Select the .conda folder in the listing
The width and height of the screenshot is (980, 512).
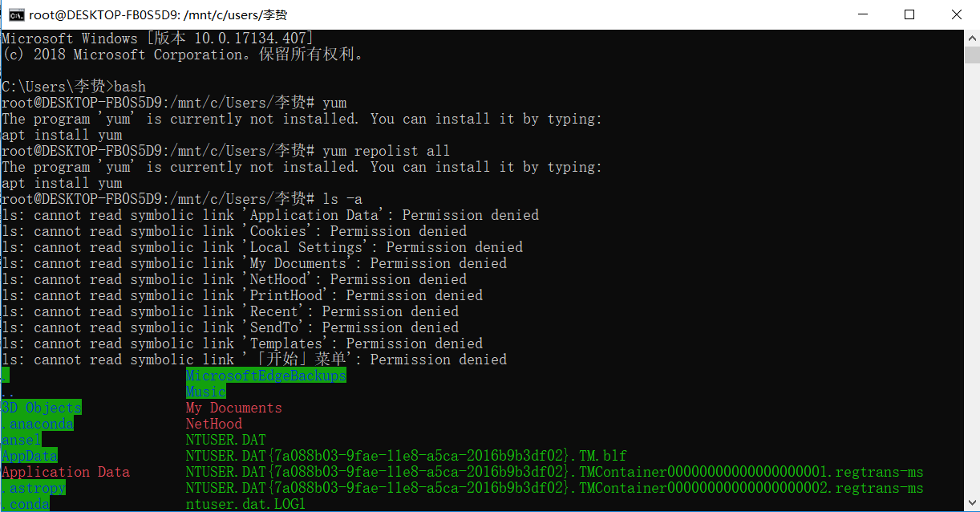click(26, 503)
